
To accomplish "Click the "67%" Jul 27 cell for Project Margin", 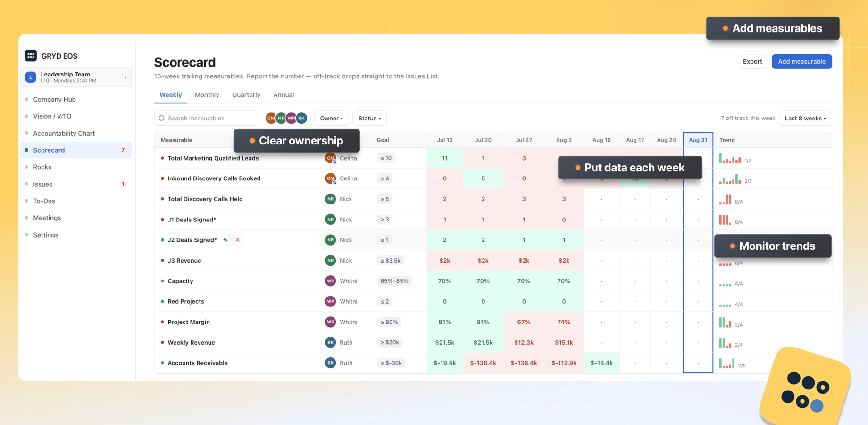I will point(524,322).
